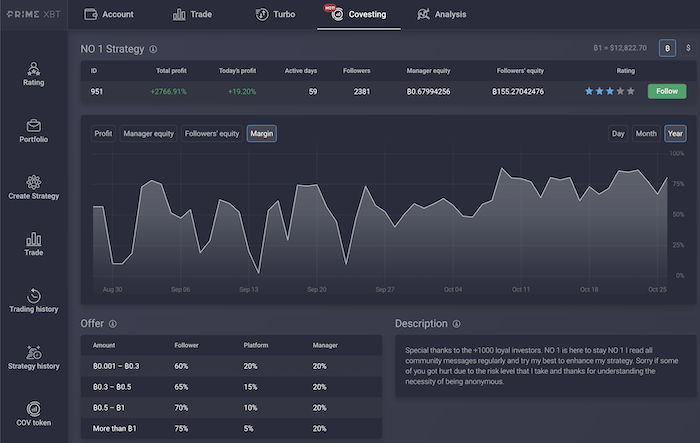Show the Manager equity chart
Screen dimensions: 700x443
[x=148, y=134]
